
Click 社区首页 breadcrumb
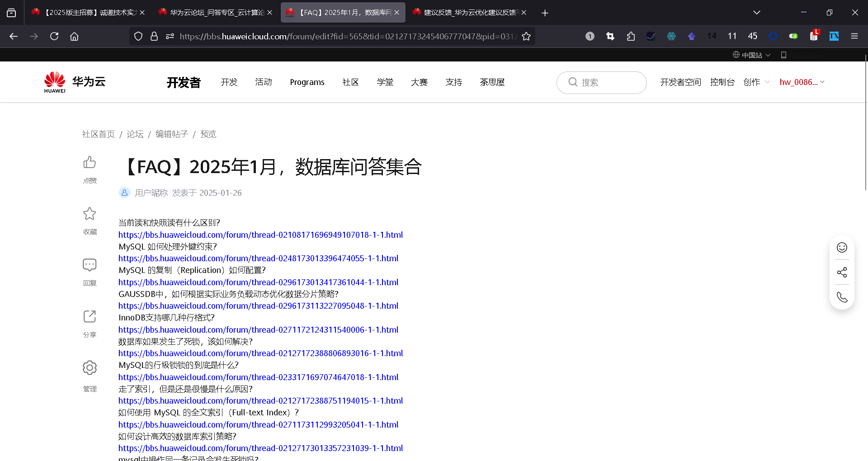point(99,134)
